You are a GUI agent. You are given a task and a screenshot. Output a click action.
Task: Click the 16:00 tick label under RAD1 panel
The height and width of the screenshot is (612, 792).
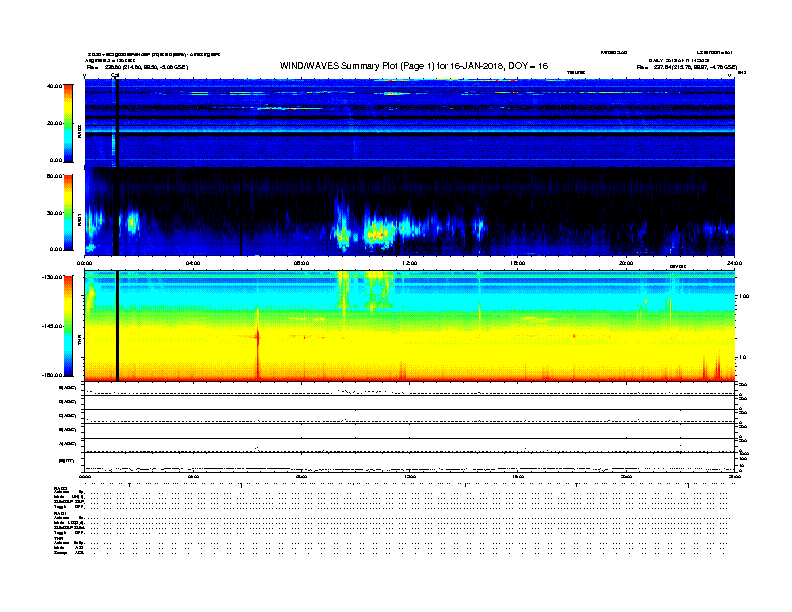(518, 263)
